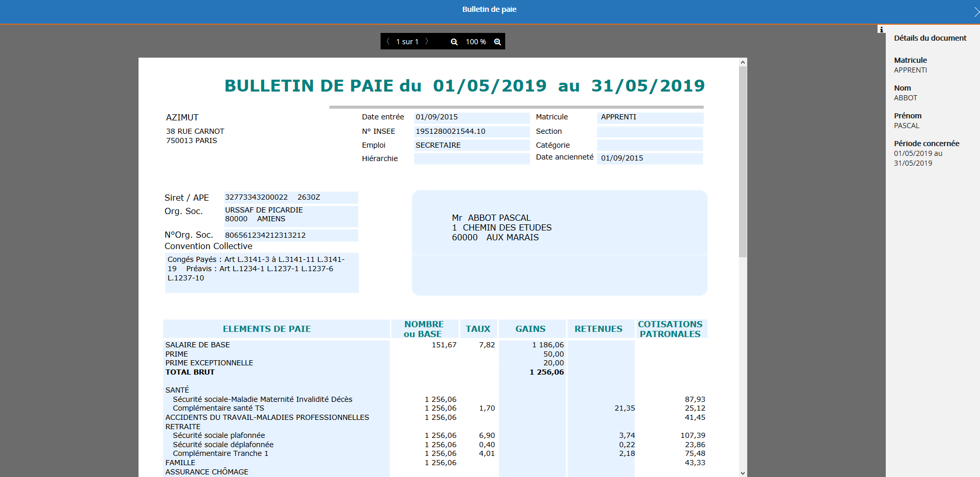980x477 pixels.
Task: Select the empty Hiérarchie input field
Action: (471, 158)
